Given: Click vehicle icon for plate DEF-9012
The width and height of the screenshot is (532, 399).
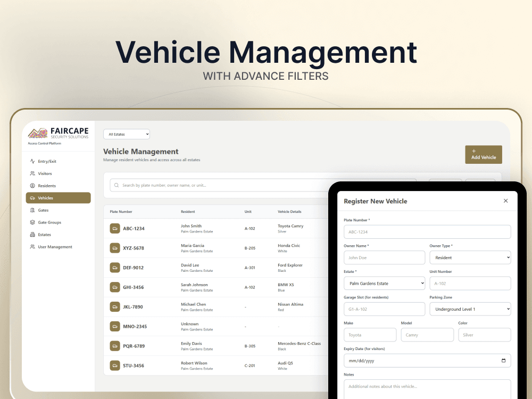Looking at the screenshot, I should click(x=115, y=268).
